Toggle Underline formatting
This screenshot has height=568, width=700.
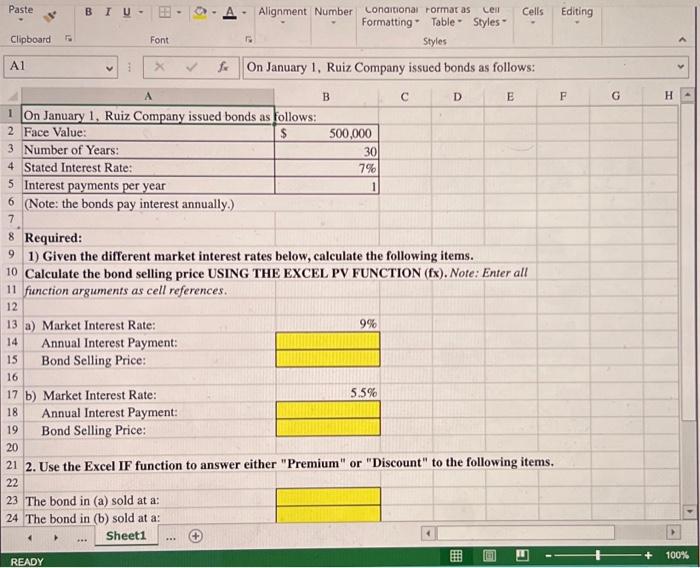coord(127,13)
